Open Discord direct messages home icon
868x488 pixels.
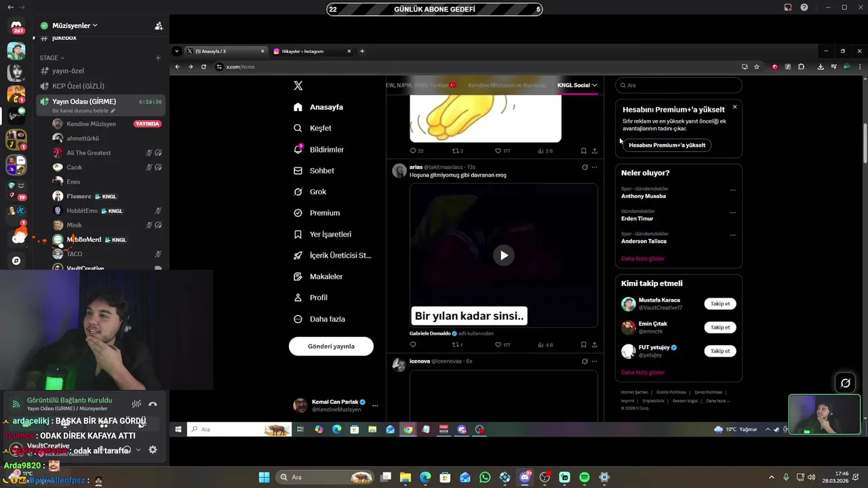(17, 26)
